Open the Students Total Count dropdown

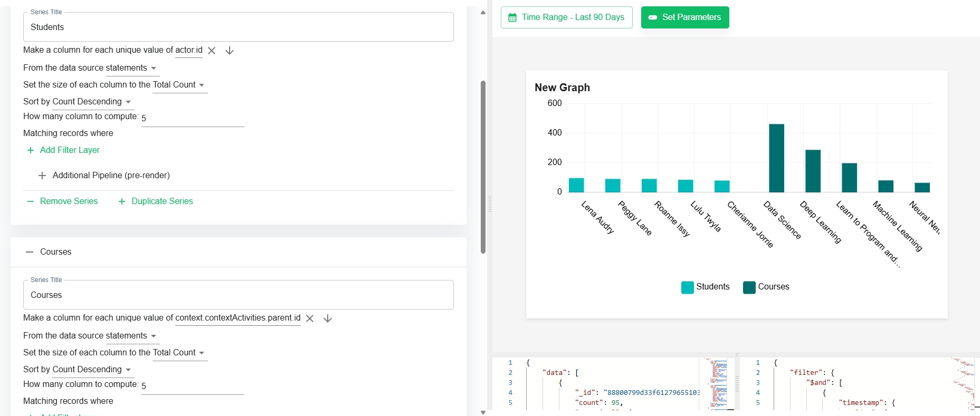click(x=179, y=85)
